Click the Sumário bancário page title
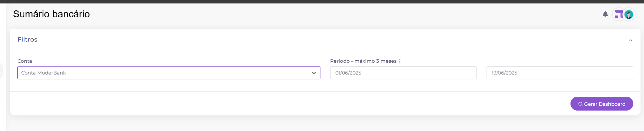This screenshot has width=644, height=131. pyautogui.click(x=51, y=14)
